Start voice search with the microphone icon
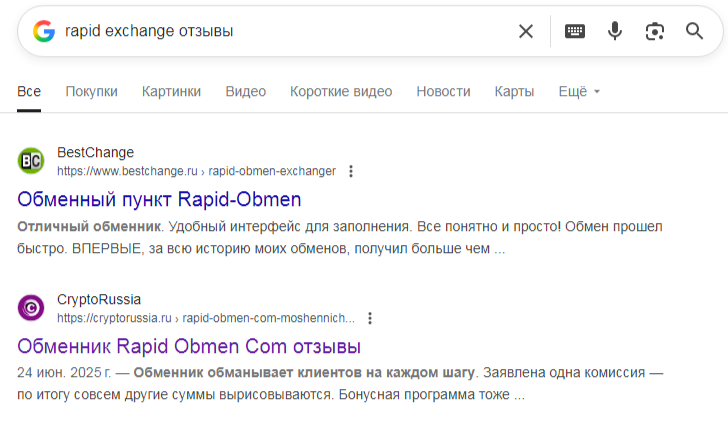The width and height of the screenshot is (728, 422). tap(615, 31)
